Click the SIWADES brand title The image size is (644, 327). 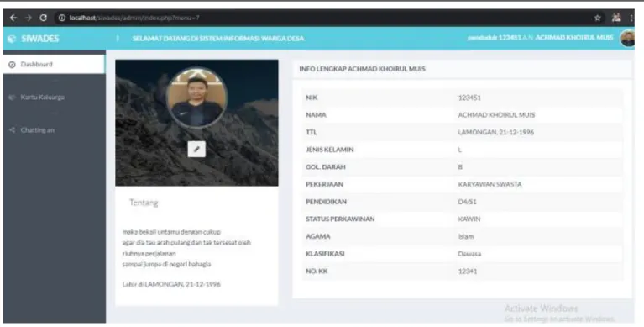point(39,39)
